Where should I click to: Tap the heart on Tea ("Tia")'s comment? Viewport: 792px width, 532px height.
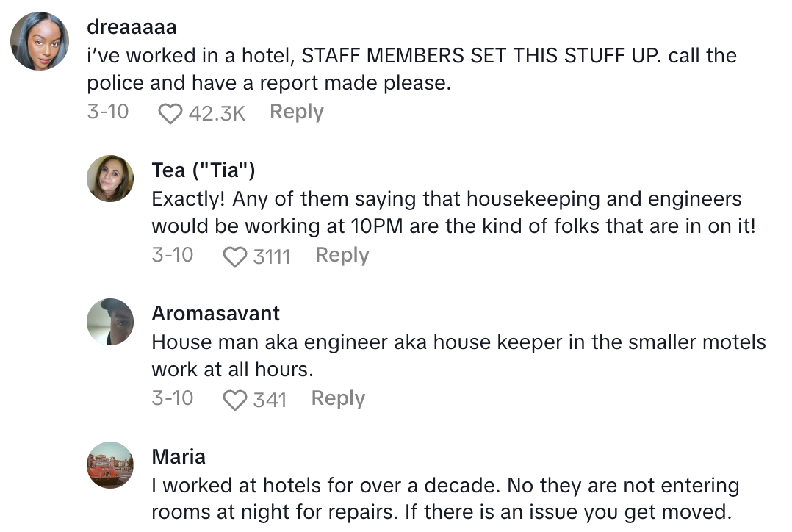[234, 256]
